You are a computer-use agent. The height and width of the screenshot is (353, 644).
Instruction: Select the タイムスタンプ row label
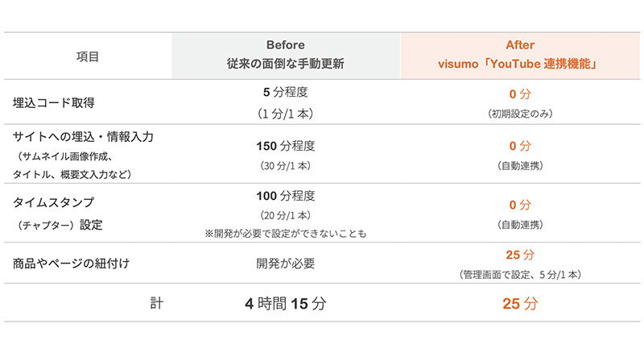click(54, 202)
